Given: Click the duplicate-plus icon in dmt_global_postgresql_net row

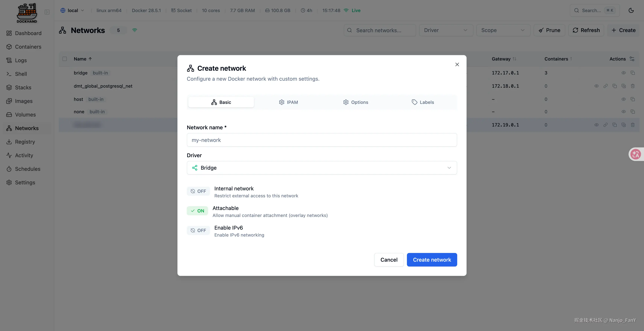Looking at the screenshot, I should [x=623, y=86].
